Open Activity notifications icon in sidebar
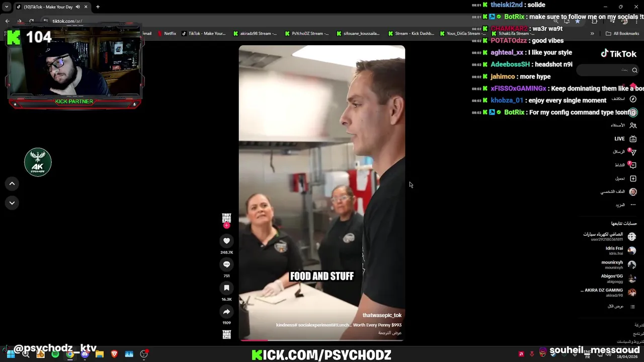The image size is (644, 362). (633, 165)
